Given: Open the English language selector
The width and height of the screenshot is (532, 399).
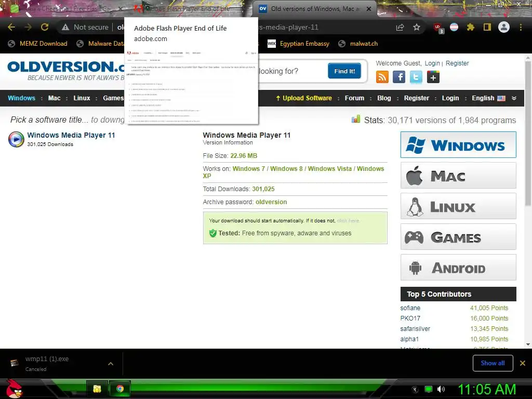Looking at the screenshot, I should tap(488, 98).
